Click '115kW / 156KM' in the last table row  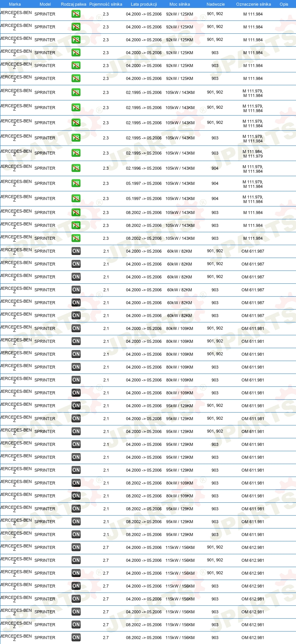pyautogui.click(x=180, y=638)
